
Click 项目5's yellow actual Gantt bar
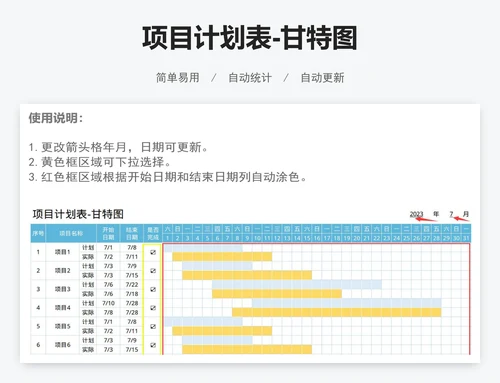click(222, 331)
